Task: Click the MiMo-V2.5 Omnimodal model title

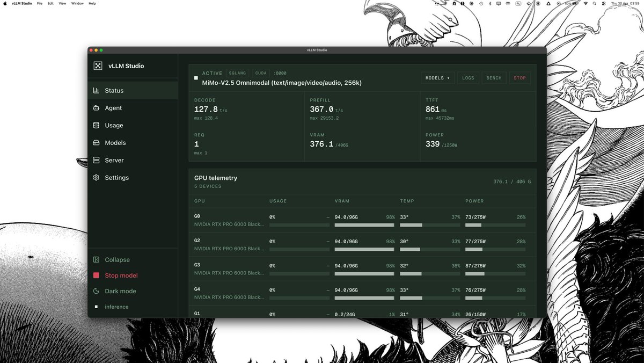Action: 282,83
